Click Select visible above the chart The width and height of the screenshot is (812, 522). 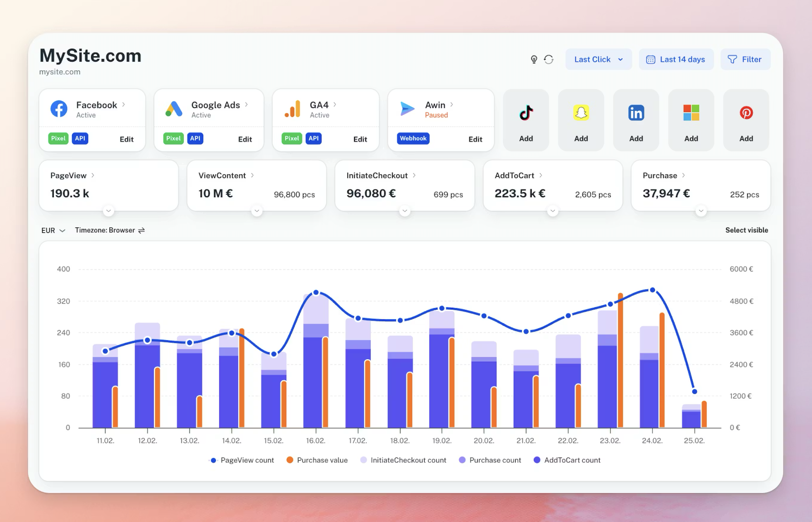(x=747, y=230)
